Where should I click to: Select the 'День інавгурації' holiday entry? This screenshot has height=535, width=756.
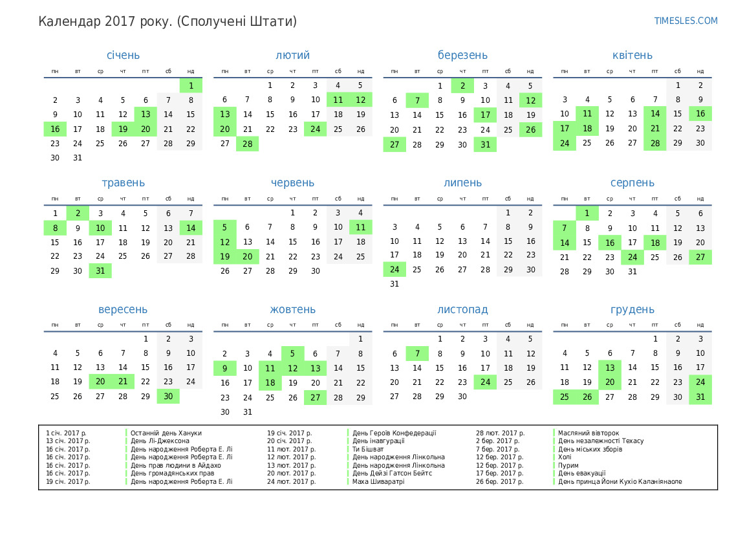click(378, 441)
